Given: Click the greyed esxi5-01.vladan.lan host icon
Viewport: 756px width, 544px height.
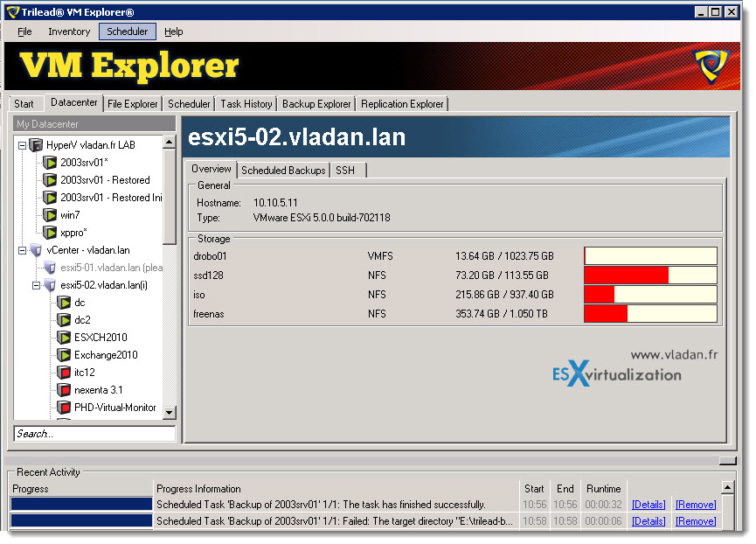Looking at the screenshot, I should click(50, 268).
